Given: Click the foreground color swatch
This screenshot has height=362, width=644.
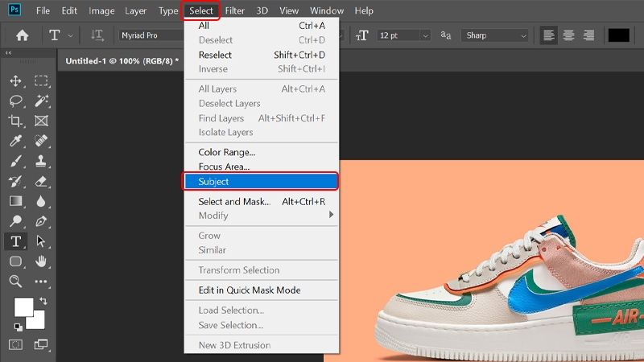Looking at the screenshot, I should pyautogui.click(x=23, y=307).
